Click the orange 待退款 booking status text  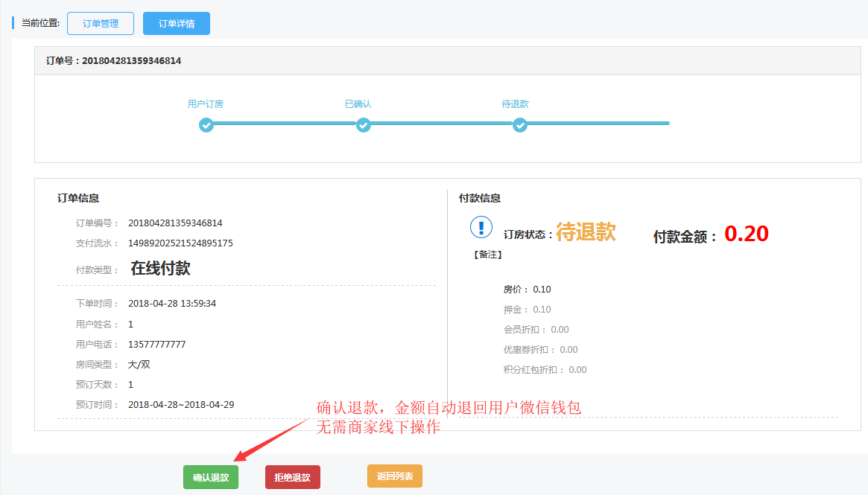tap(586, 231)
